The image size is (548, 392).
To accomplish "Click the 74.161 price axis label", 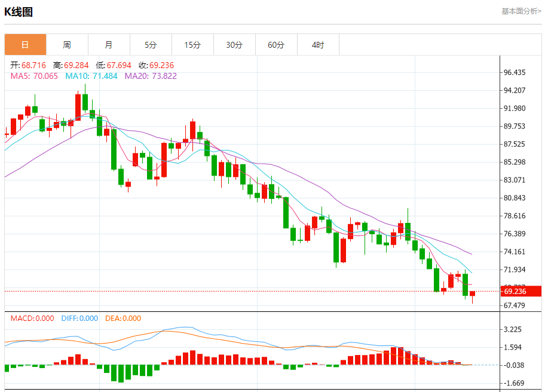I will click(515, 252).
